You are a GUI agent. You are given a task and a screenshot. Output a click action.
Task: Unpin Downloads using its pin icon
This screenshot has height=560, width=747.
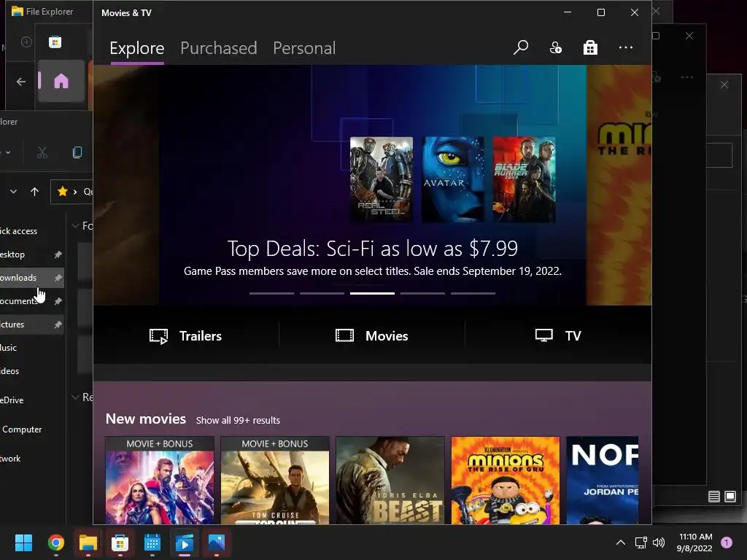(58, 278)
